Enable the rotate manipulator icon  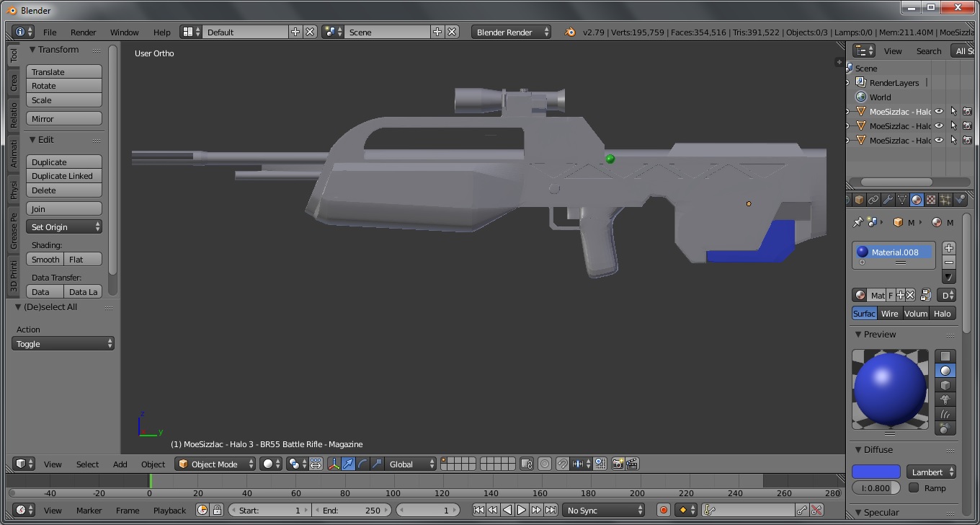(362, 464)
